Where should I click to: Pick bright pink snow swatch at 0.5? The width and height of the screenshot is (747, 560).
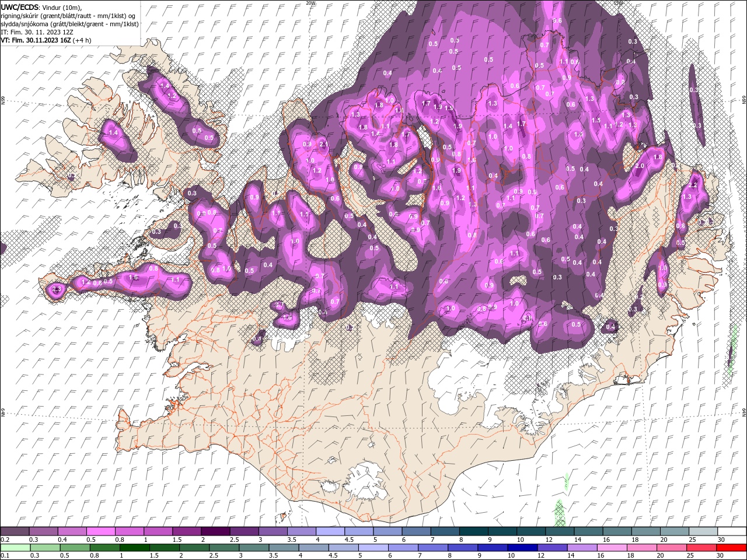click(101, 531)
